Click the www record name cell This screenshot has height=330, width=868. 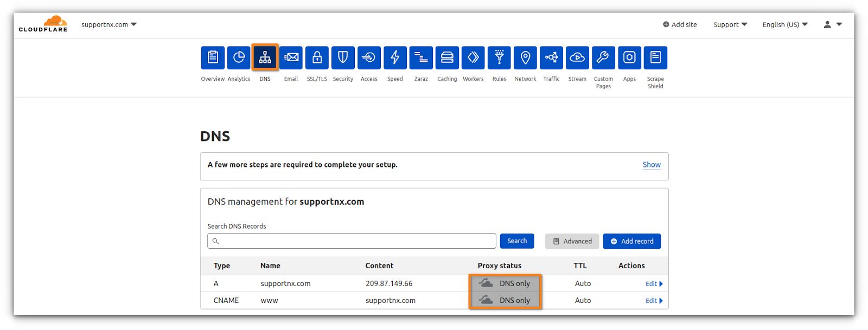pyautogui.click(x=269, y=300)
